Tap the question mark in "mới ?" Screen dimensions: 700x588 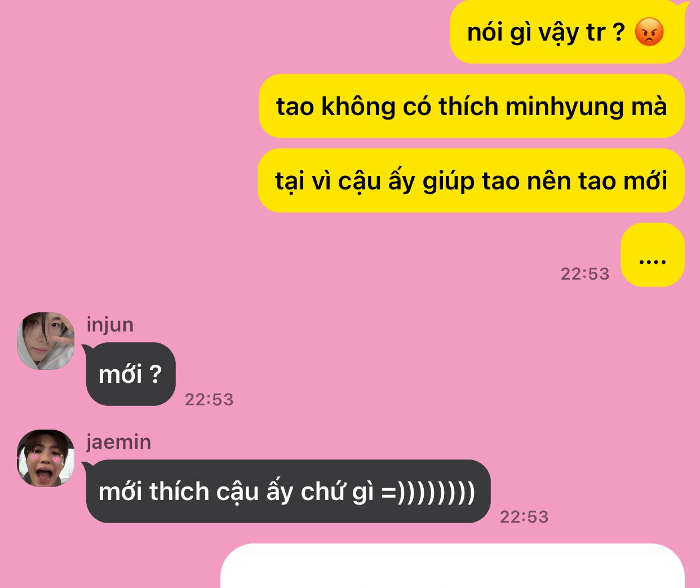tap(155, 374)
